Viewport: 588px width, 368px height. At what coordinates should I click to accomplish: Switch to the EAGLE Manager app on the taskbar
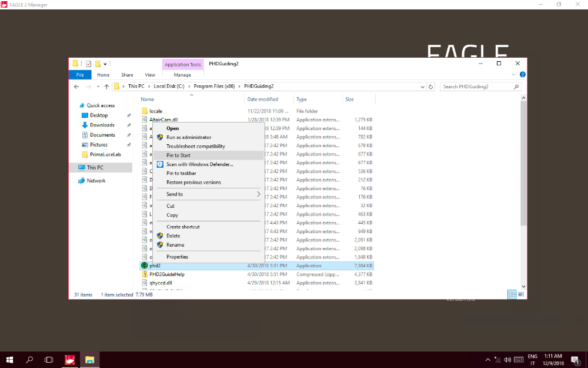[x=69, y=360]
